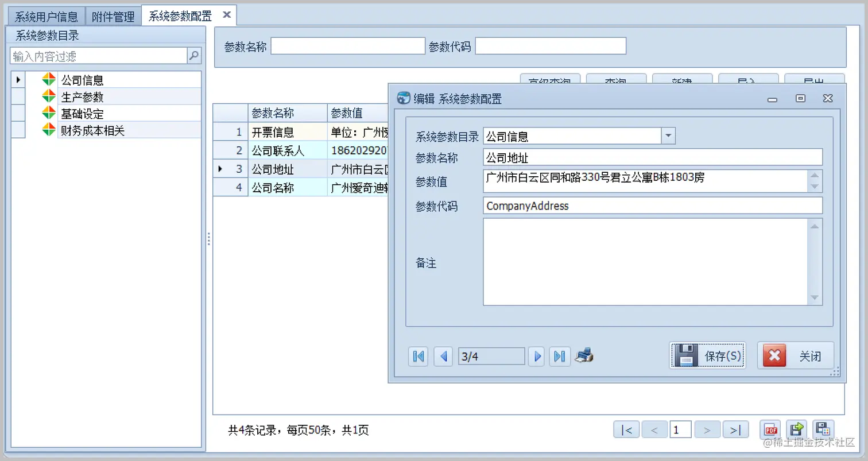The image size is (868, 461).
Task: Click 备注 scrollbar up arrow
Action: [x=815, y=226]
